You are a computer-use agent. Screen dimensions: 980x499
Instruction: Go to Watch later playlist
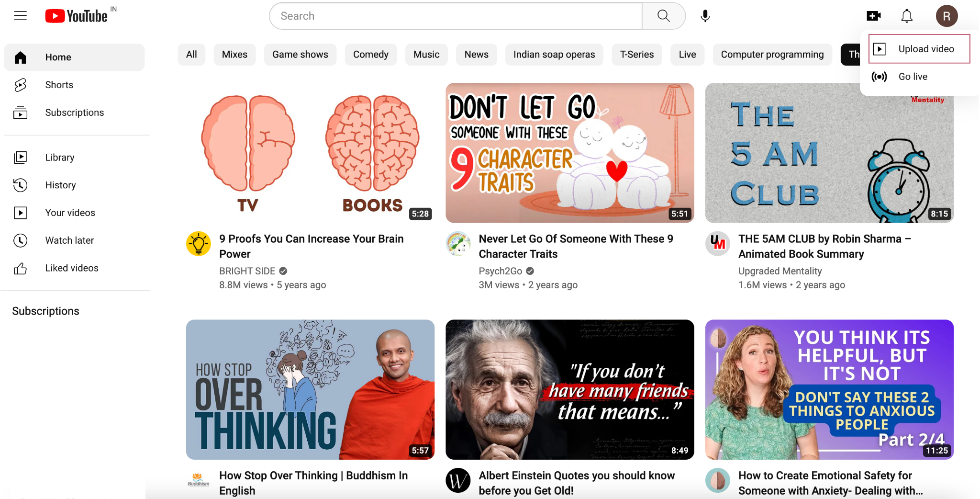[x=69, y=240]
